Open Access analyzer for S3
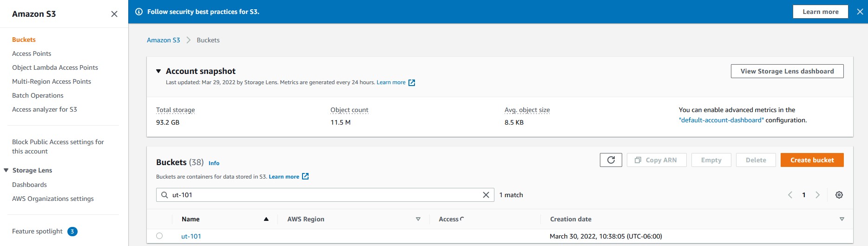This screenshot has width=868, height=246. coord(45,109)
